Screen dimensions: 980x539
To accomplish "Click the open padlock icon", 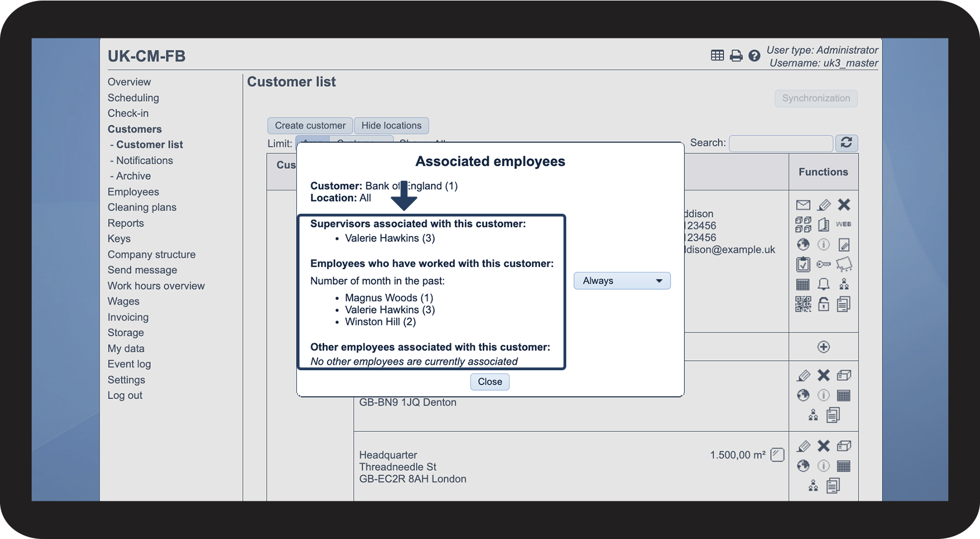I will 824,304.
